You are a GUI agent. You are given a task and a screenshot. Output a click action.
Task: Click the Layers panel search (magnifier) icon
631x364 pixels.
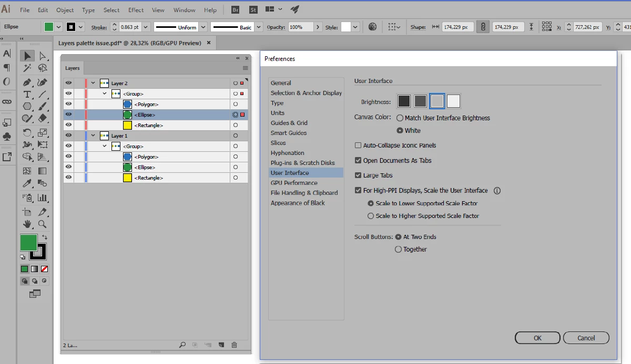[x=182, y=345]
